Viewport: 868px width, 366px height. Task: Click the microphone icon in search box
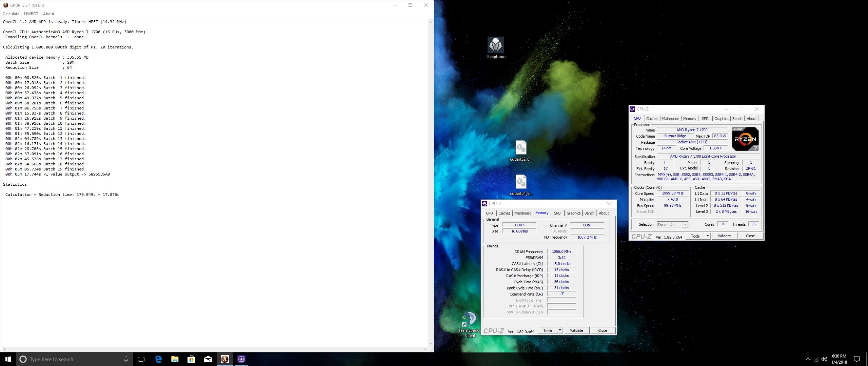coord(126,359)
